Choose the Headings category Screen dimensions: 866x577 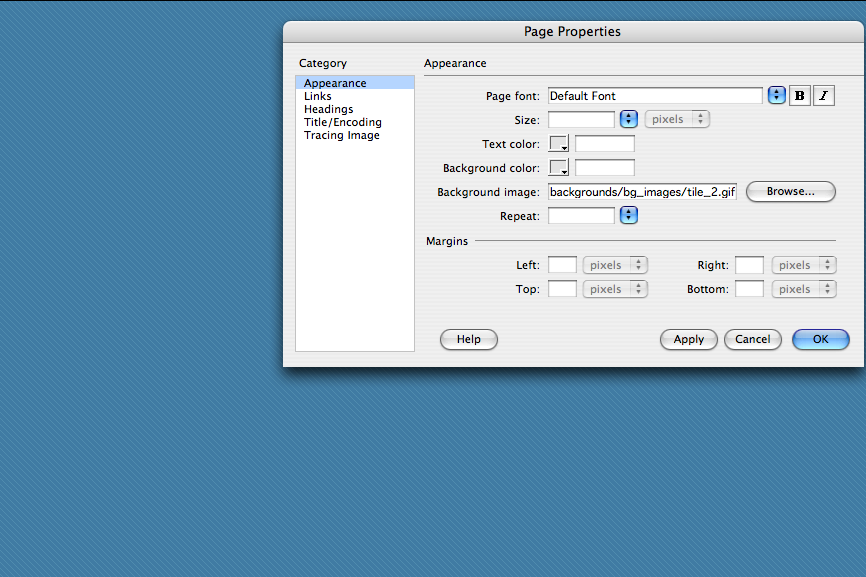coord(328,109)
